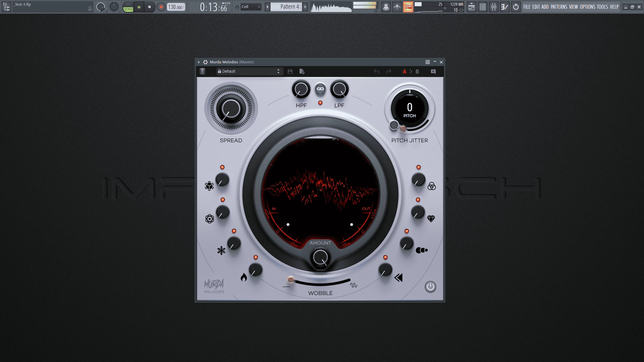Select the B state button

click(x=417, y=71)
